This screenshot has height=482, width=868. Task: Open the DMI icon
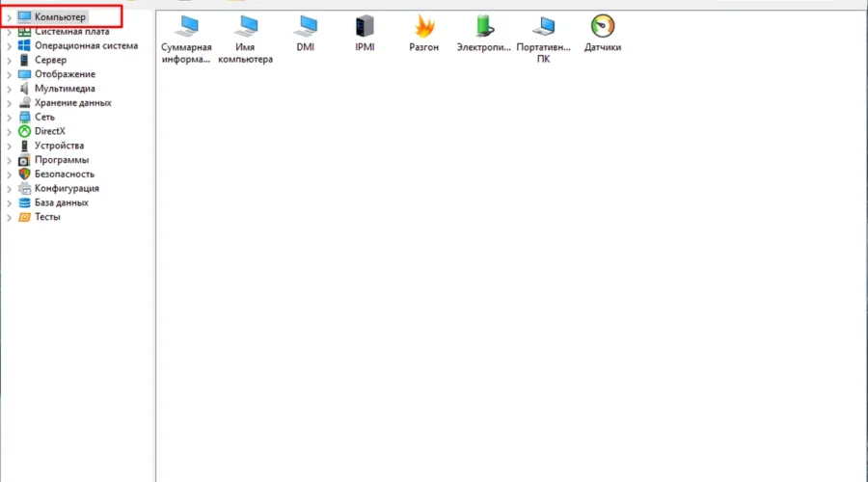[x=306, y=27]
